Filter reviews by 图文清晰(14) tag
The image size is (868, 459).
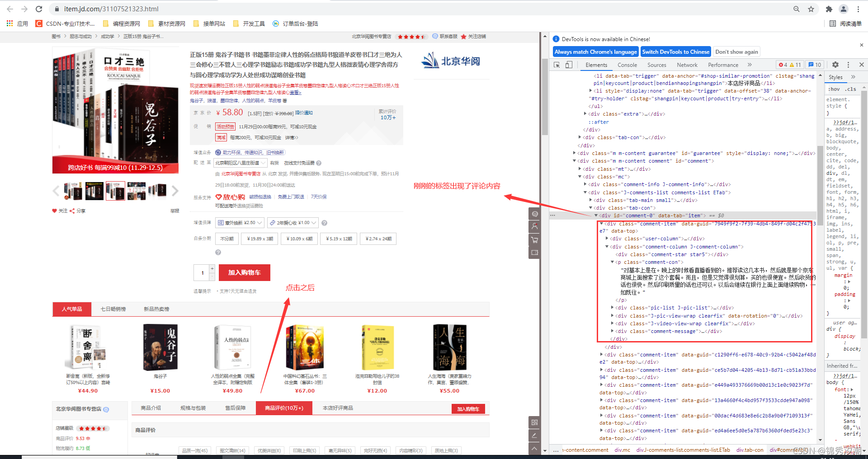[232, 450]
